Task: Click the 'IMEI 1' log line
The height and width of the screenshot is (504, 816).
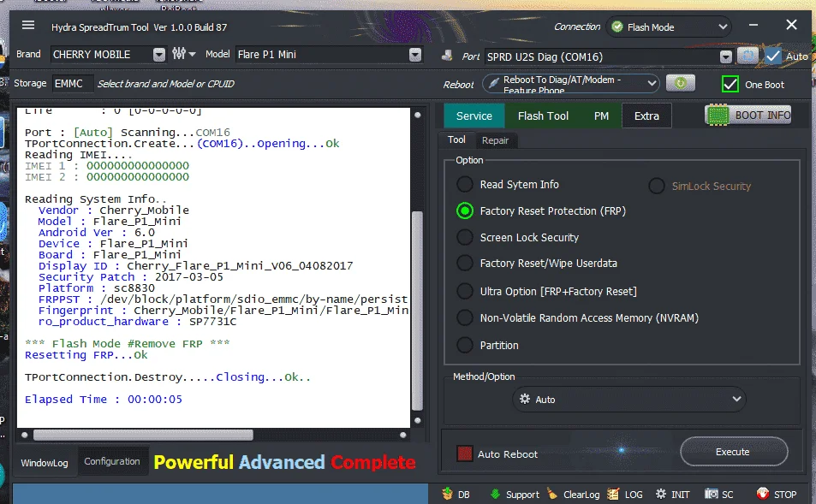Action: click(107, 165)
